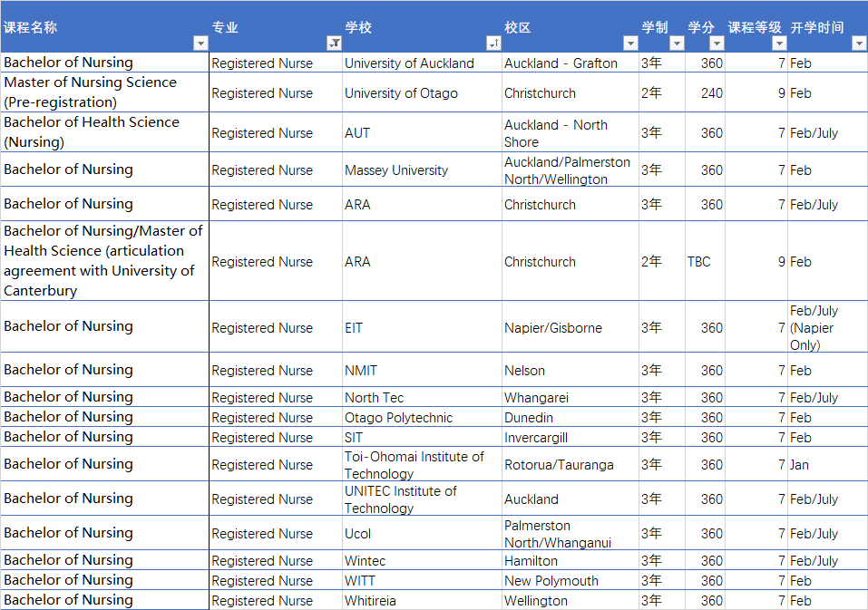Select the long ARA articulation agreement course cell

click(104, 261)
